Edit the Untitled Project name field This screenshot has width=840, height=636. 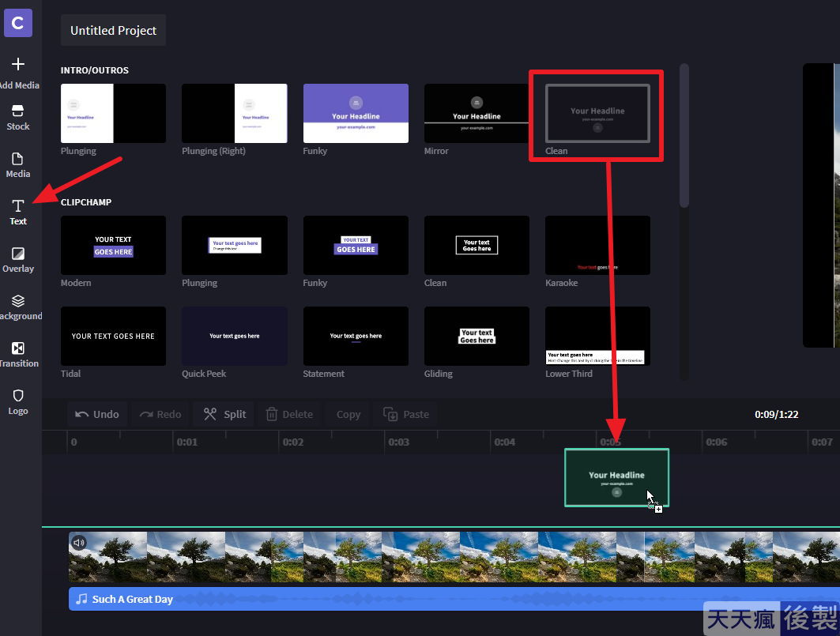point(113,31)
